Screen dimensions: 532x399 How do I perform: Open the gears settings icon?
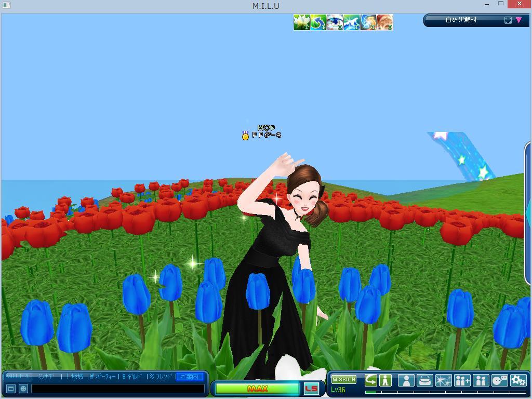[518, 380]
